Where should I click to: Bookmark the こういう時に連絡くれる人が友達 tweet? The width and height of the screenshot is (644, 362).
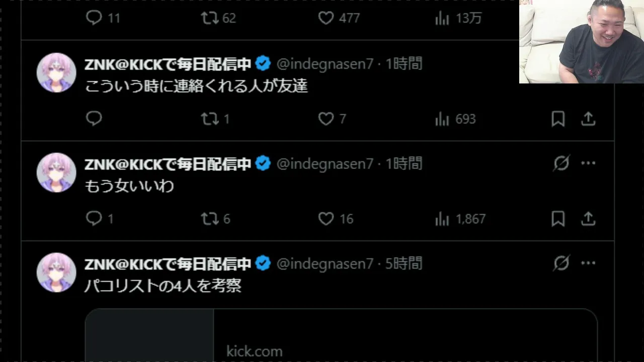(x=558, y=119)
